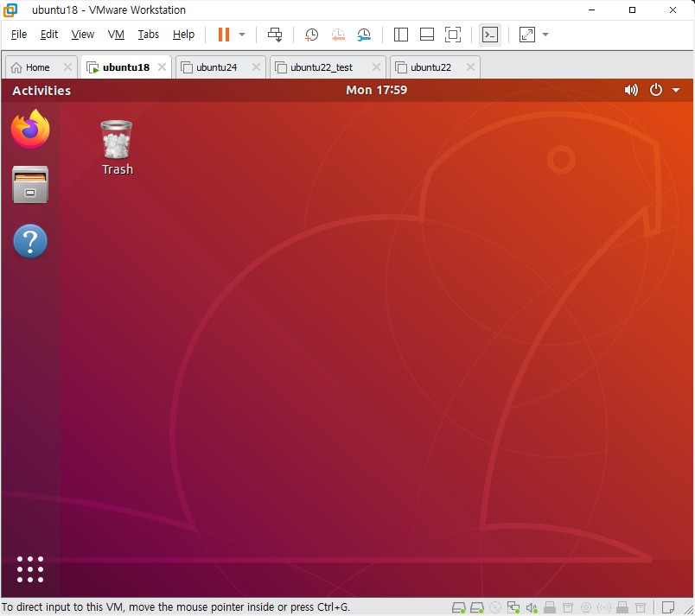
Task: Click the message log note icon
Action: [668, 607]
